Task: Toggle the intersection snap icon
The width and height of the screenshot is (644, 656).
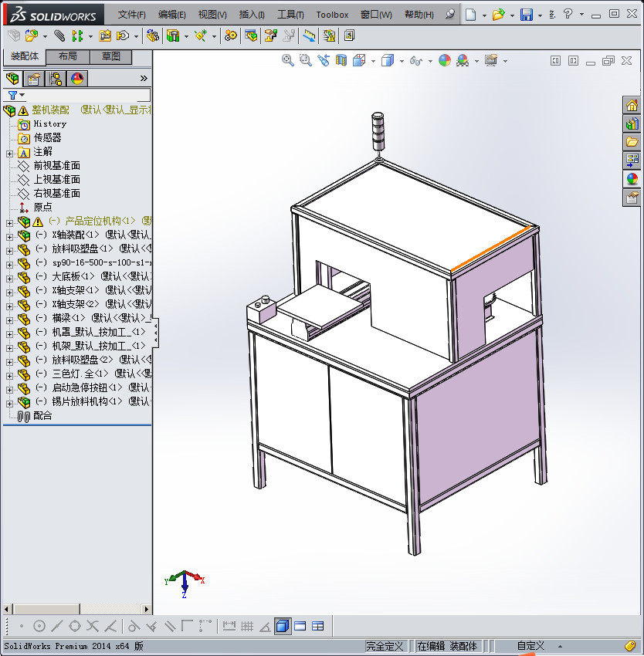Action: click(x=93, y=627)
